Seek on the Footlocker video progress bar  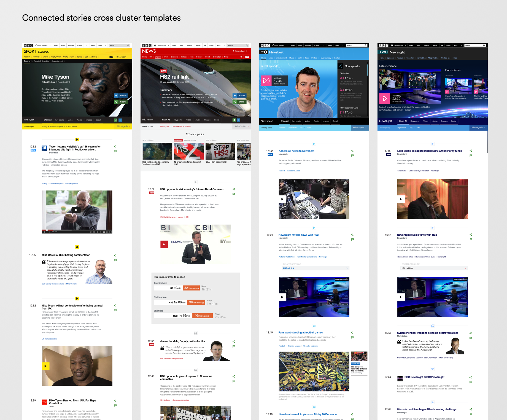(x=77, y=230)
